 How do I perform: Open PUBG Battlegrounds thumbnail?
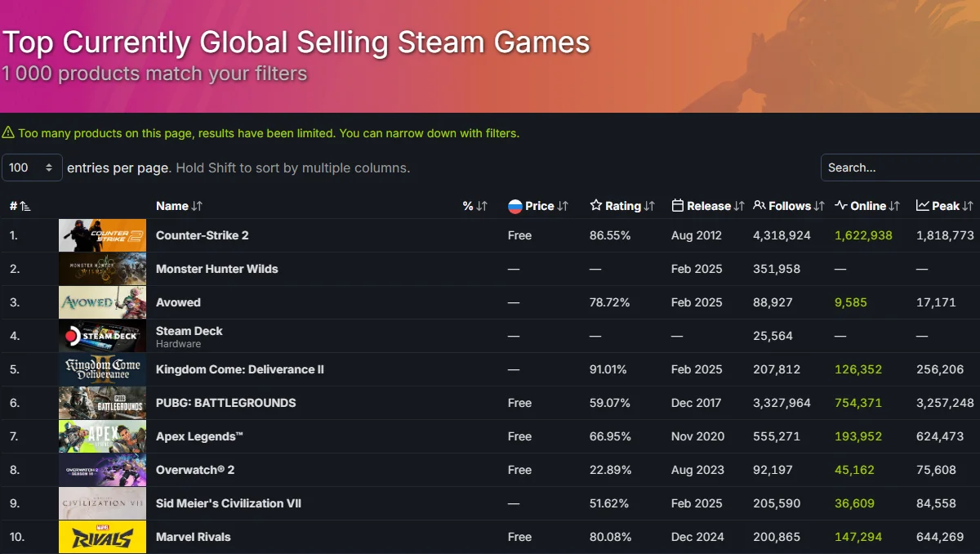pyautogui.click(x=102, y=403)
